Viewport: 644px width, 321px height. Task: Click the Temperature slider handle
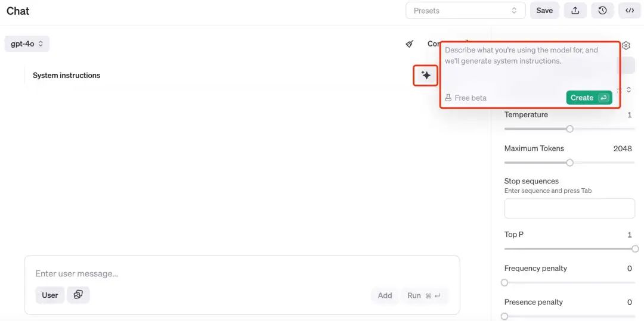[x=569, y=129]
